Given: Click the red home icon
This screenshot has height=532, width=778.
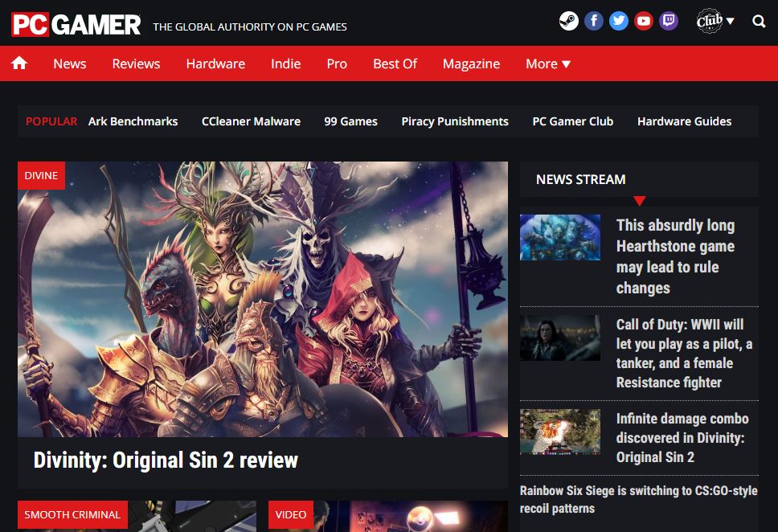Looking at the screenshot, I should click(x=19, y=63).
